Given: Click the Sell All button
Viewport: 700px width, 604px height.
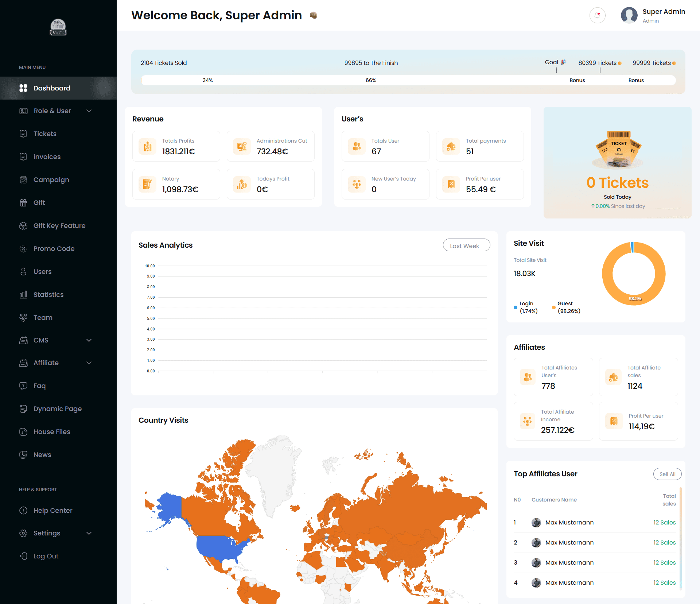Looking at the screenshot, I should point(667,474).
